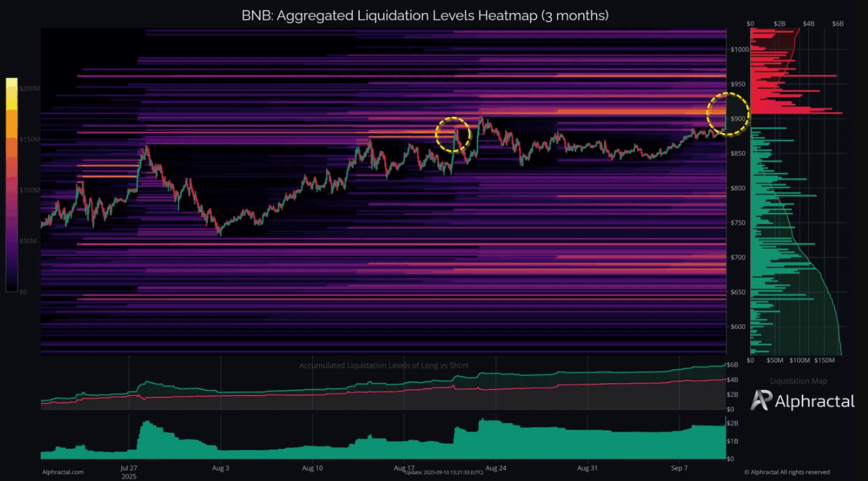This screenshot has width=868, height=481.
Task: Click the $750 price axis label
Action: point(740,223)
